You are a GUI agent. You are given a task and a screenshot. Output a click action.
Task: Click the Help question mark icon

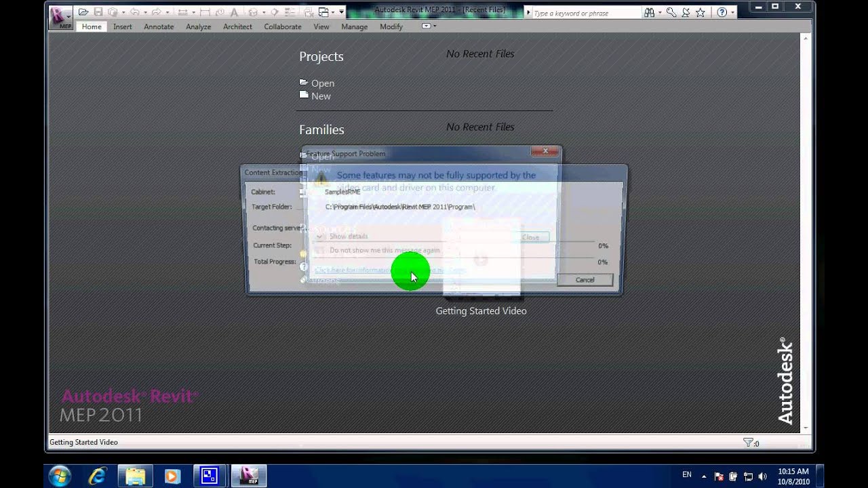722,12
